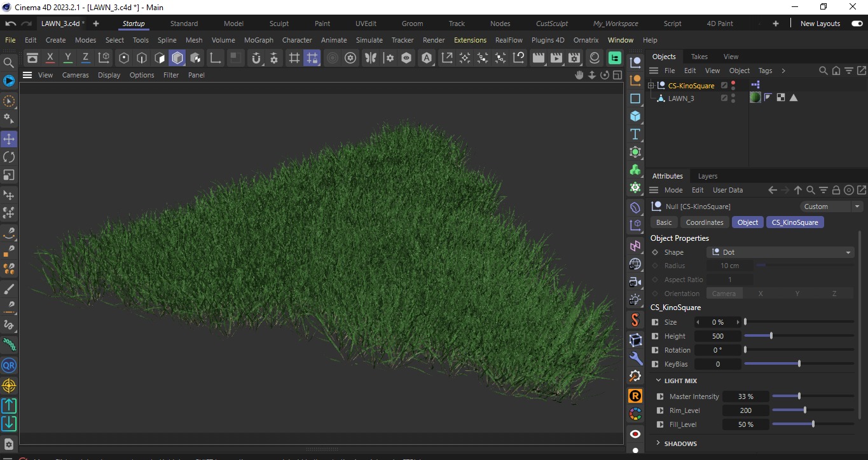Lock the X axis

[50, 58]
